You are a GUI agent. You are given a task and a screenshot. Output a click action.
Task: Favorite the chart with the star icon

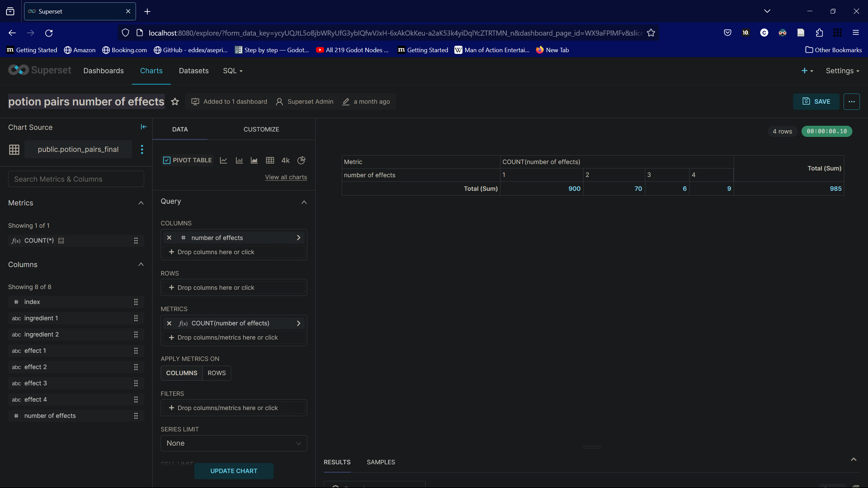(x=175, y=102)
